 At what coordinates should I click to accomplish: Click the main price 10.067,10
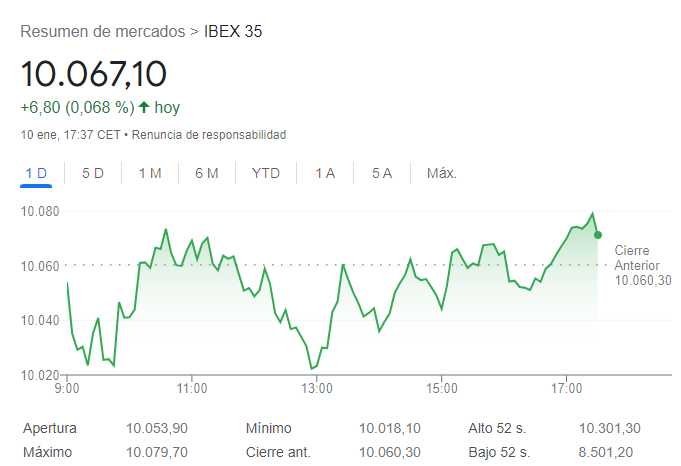[94, 74]
